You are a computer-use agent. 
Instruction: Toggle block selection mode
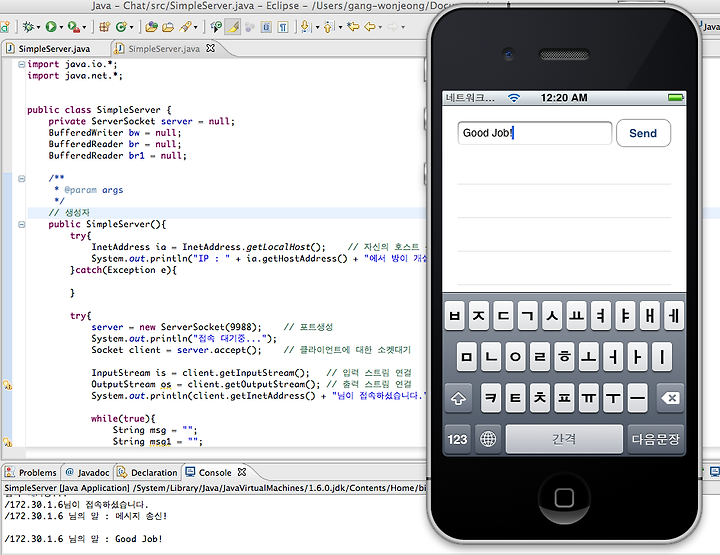(x=266, y=27)
